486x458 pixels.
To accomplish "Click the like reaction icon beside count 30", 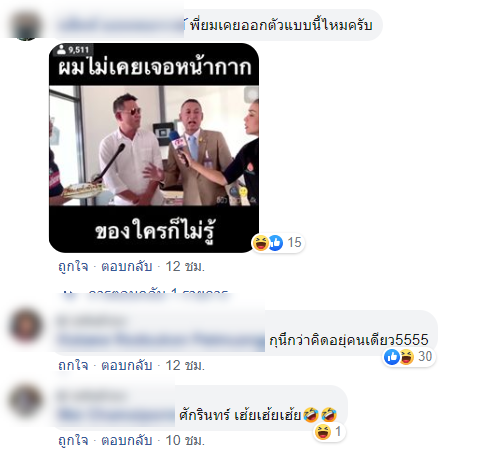I will pos(392,357).
